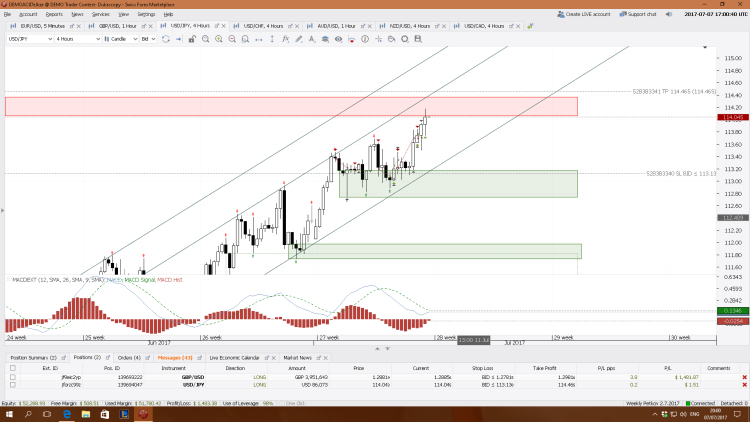Open the Settings menu

coord(146,14)
